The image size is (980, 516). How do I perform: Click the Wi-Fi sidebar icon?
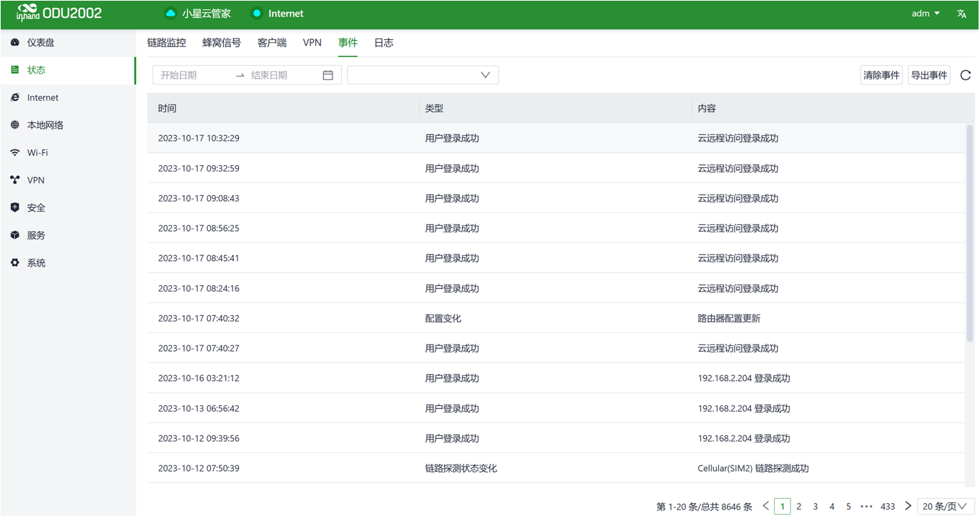tap(15, 153)
